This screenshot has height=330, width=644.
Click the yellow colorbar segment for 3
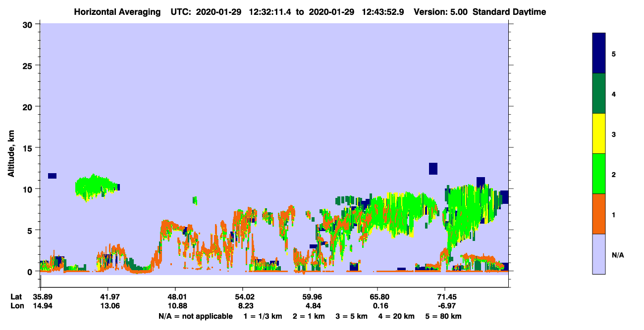pyautogui.click(x=599, y=134)
